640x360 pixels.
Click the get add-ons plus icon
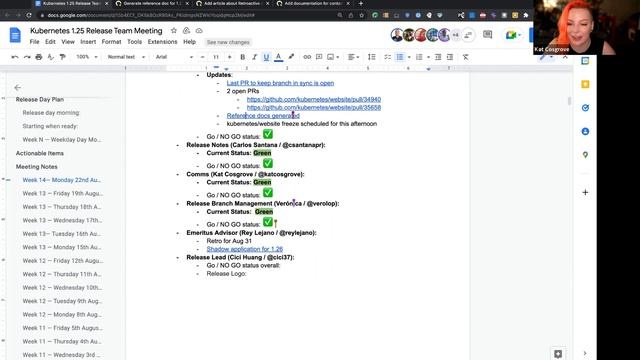click(x=585, y=192)
